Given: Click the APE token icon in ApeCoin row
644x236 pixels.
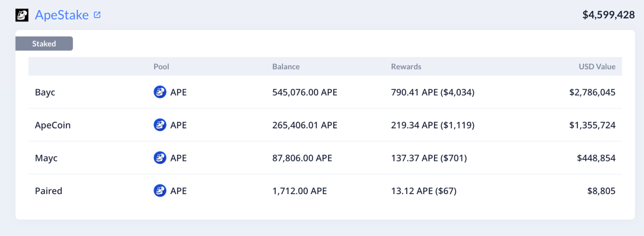Looking at the screenshot, I should [160, 125].
